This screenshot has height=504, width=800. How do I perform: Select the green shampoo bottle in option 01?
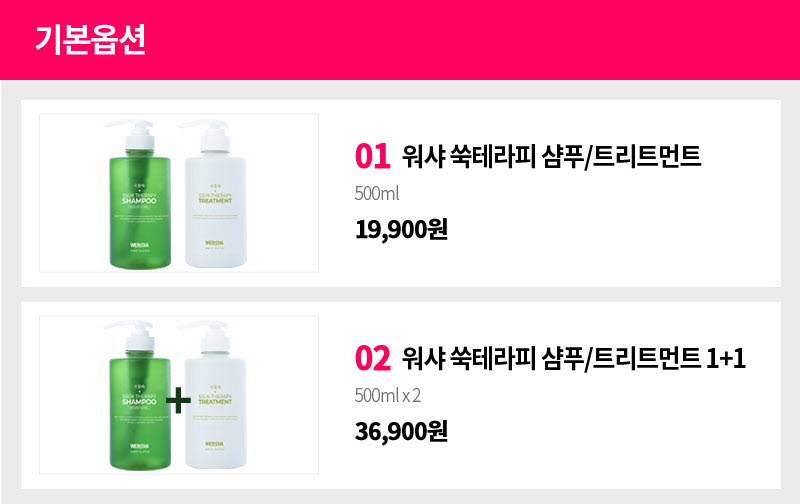[x=139, y=194]
